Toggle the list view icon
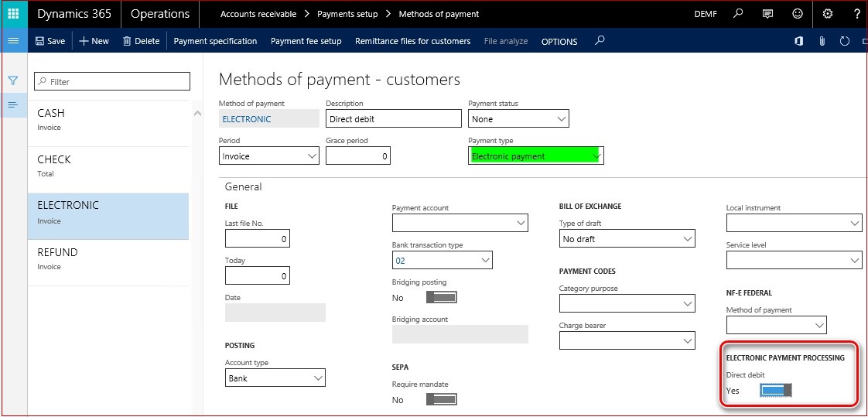 pyautogui.click(x=14, y=104)
